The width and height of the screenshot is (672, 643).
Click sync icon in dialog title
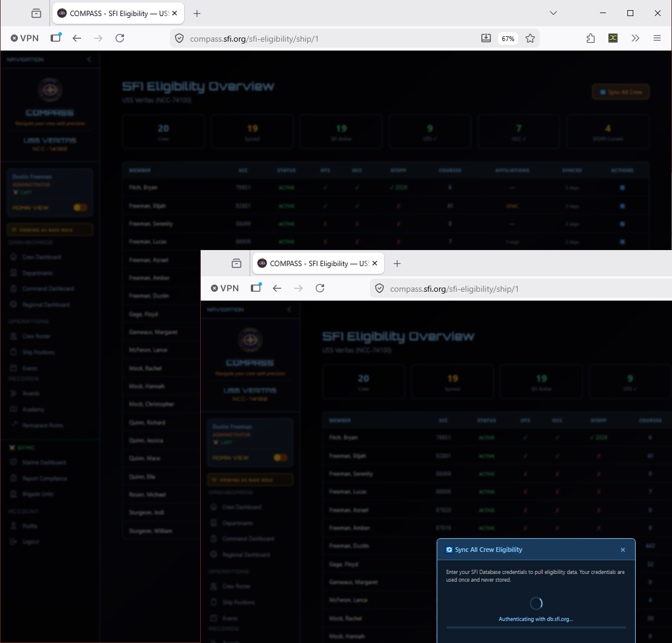pyautogui.click(x=449, y=550)
